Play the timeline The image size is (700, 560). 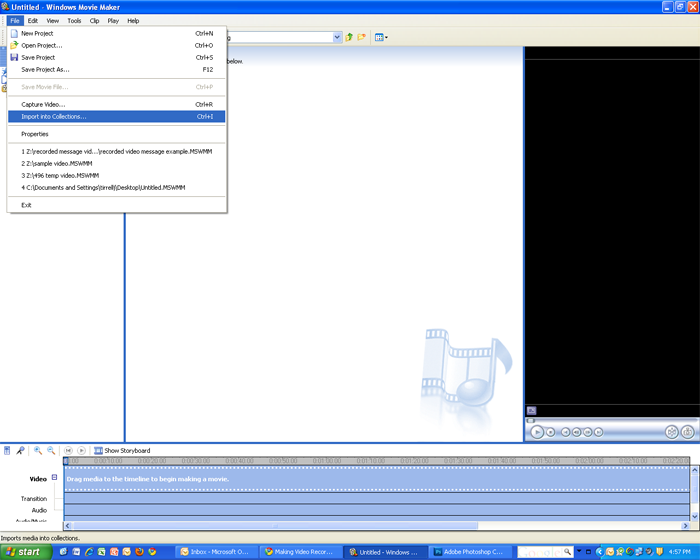pyautogui.click(x=81, y=451)
